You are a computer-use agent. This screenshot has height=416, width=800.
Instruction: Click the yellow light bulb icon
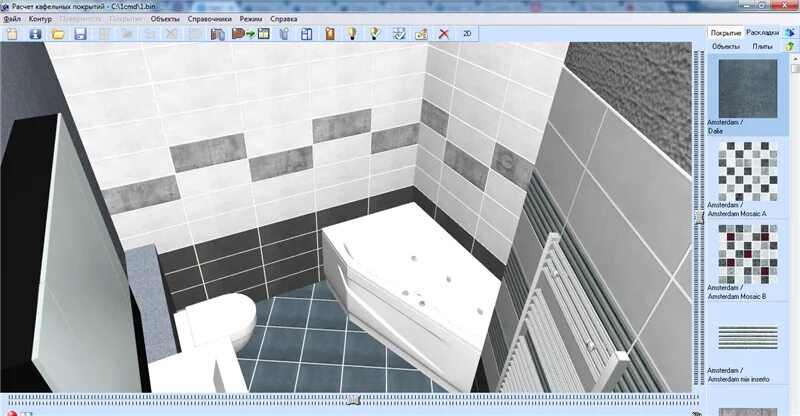[352, 33]
